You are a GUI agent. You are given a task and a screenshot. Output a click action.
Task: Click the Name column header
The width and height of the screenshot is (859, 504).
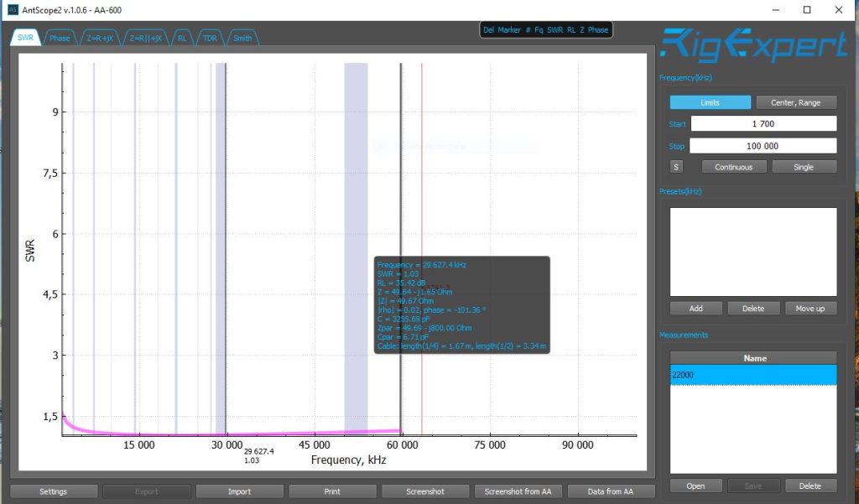click(754, 358)
